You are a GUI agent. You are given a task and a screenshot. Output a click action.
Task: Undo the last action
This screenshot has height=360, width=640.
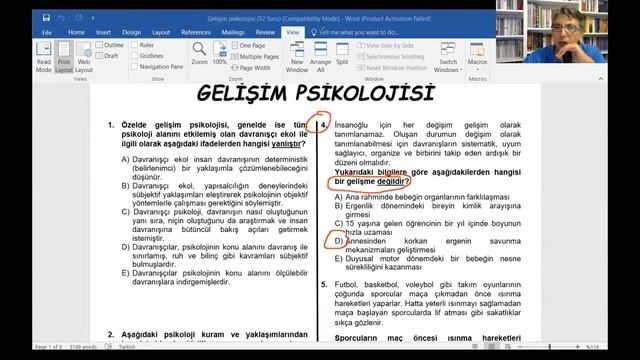click(x=62, y=18)
